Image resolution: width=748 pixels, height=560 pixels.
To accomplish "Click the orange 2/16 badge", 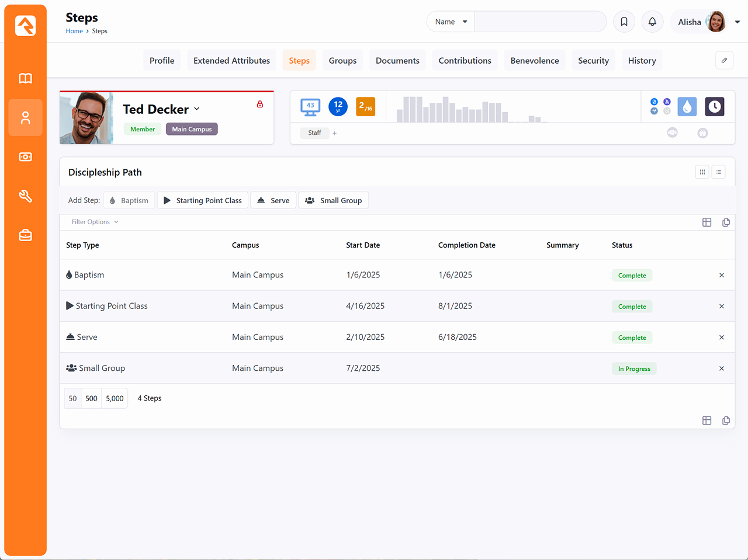I will tap(365, 107).
